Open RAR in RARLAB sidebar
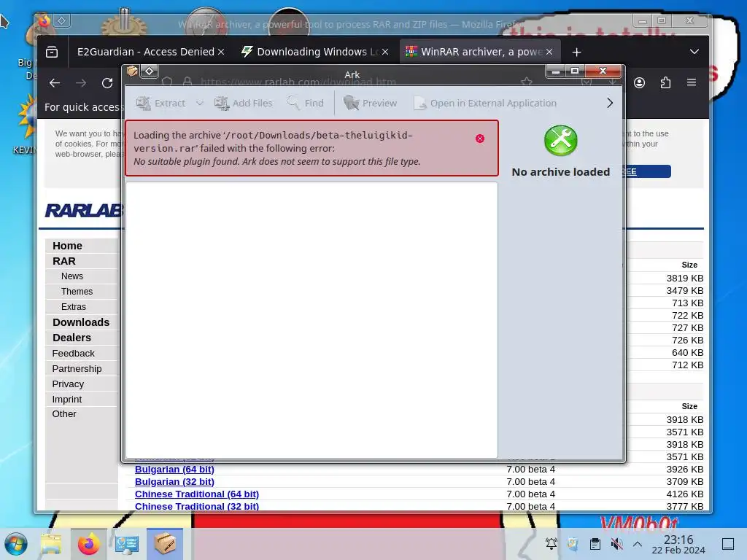 point(64,261)
